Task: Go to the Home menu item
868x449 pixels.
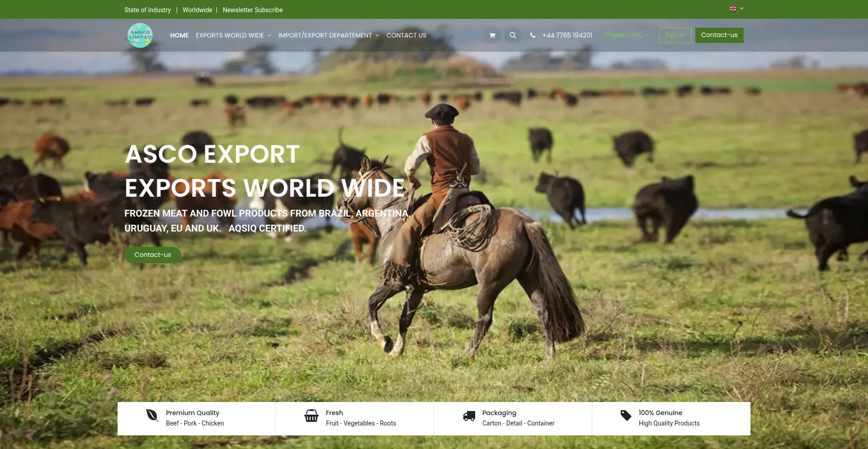Action: (179, 35)
